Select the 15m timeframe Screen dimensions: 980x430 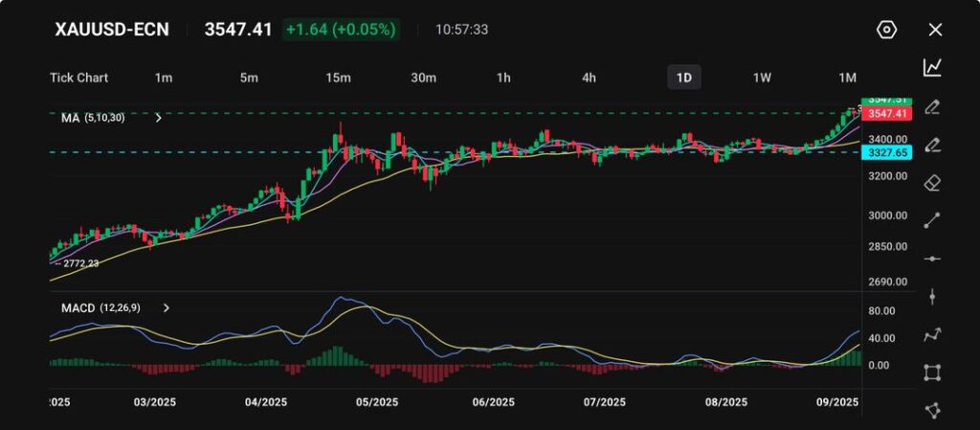coord(337,78)
